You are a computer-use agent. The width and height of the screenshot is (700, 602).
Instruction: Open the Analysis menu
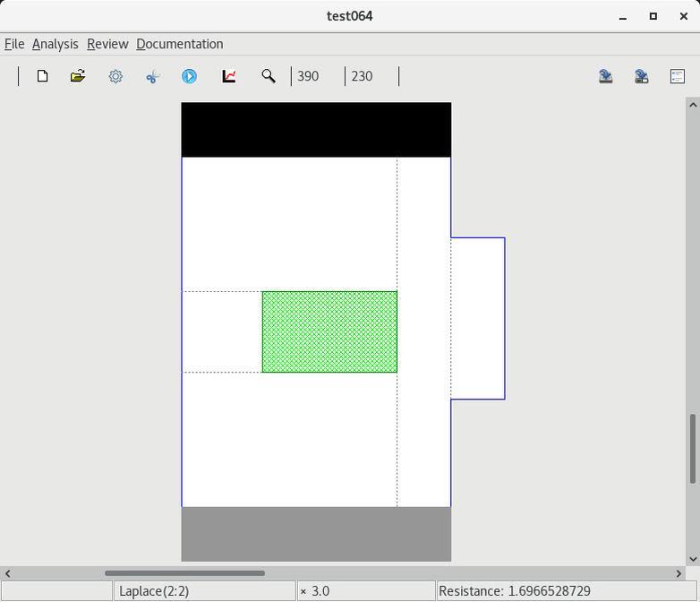tap(55, 44)
